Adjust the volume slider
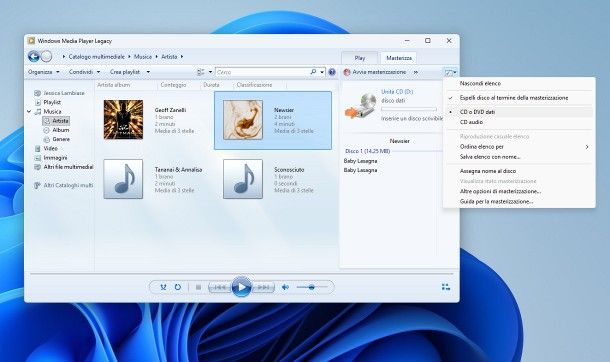 (x=312, y=287)
